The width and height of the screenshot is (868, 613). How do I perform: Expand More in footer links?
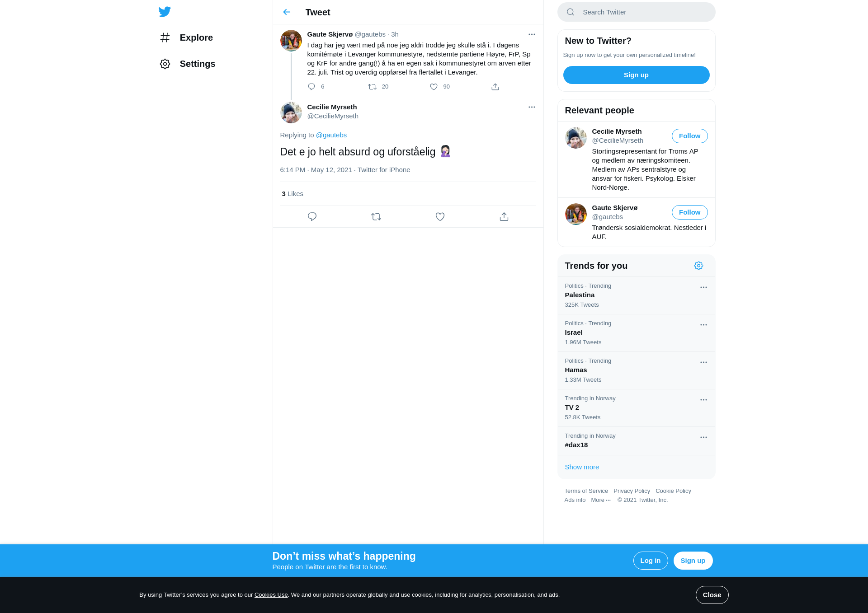pos(601,500)
